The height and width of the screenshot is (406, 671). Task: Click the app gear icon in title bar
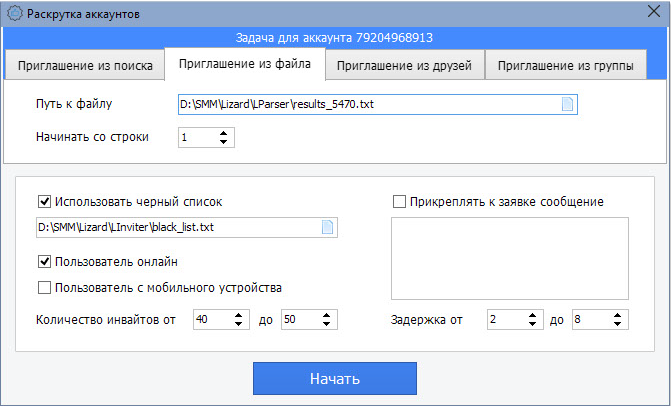15,14
